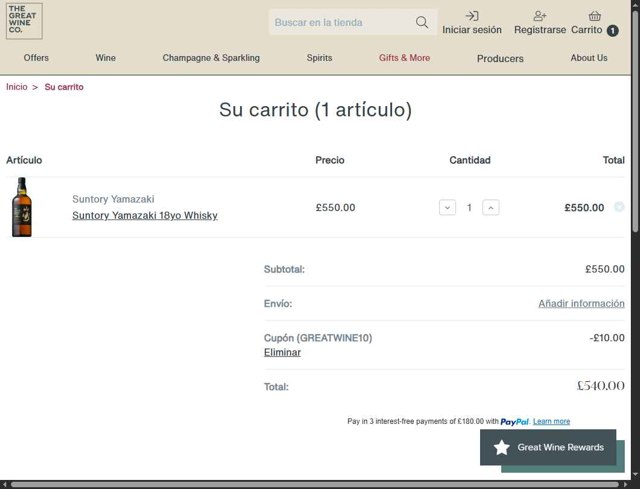This screenshot has width=640, height=489.
Task: Click Carrito link text
Action: (587, 30)
